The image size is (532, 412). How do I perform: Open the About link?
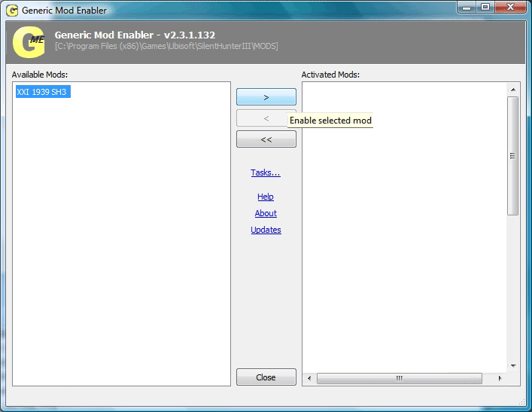(x=266, y=213)
